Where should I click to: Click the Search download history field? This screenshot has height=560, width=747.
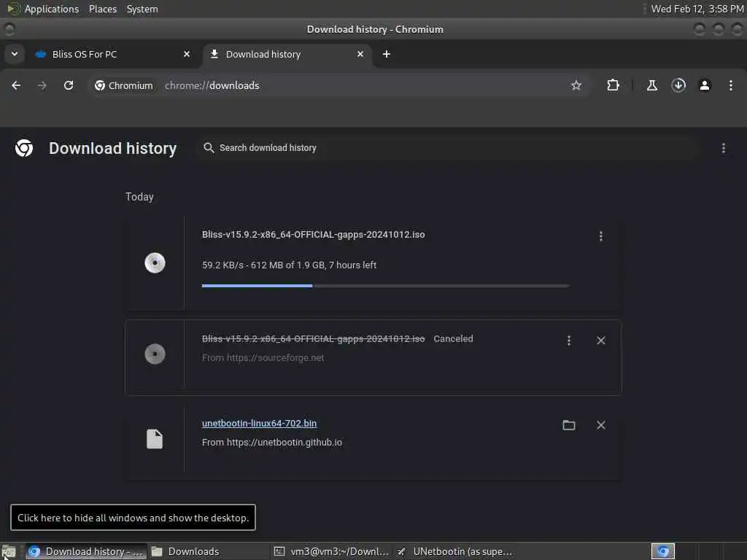pyautogui.click(x=448, y=148)
